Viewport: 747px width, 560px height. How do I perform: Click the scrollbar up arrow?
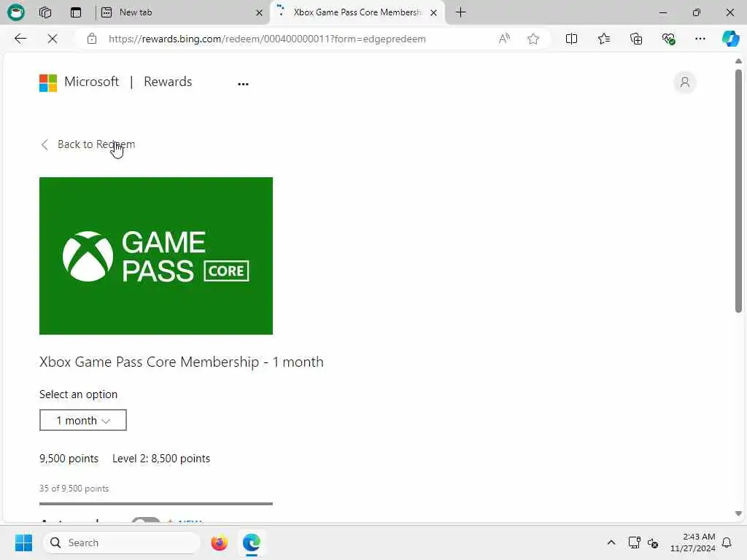click(738, 61)
